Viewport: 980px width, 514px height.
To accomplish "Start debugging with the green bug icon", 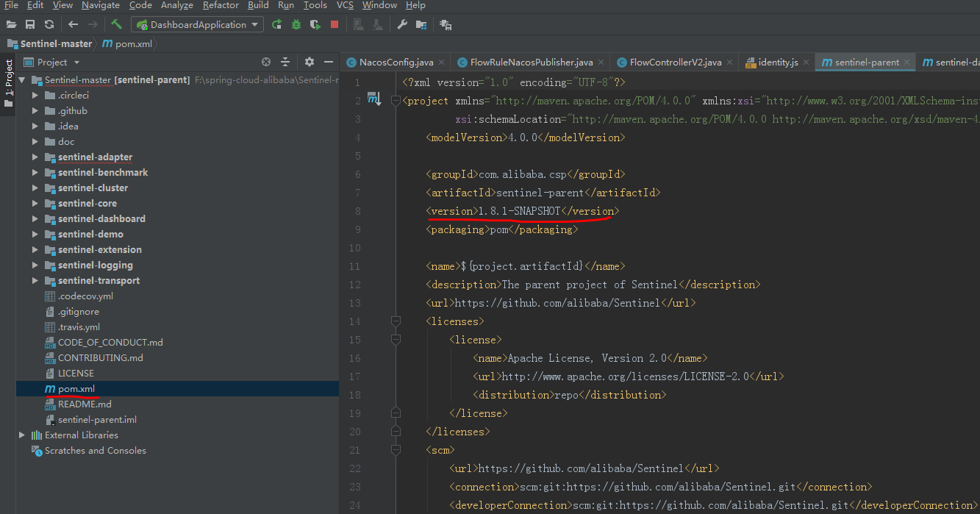I will point(296,24).
